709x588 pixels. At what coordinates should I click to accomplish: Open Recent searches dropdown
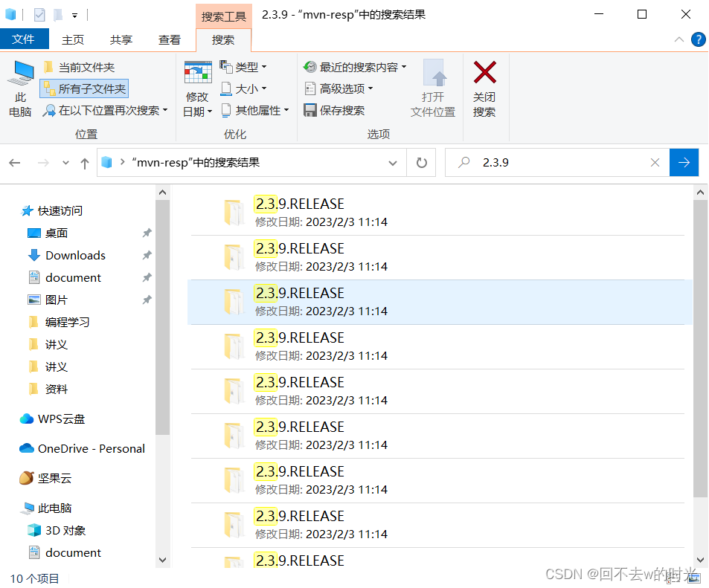point(355,68)
